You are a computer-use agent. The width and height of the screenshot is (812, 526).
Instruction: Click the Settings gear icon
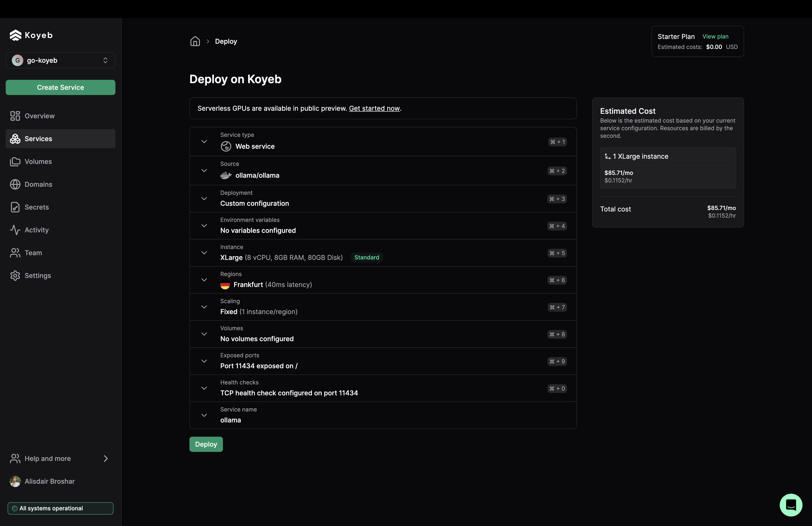click(15, 275)
